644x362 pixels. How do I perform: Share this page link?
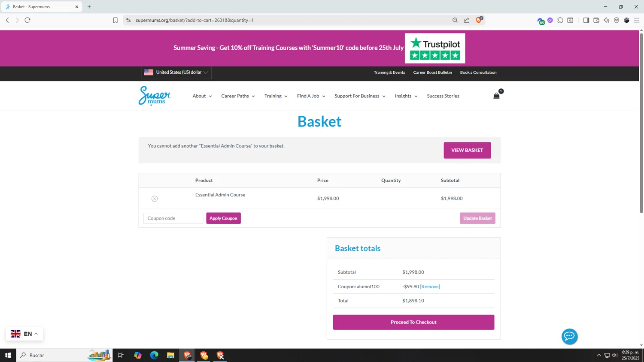466,20
